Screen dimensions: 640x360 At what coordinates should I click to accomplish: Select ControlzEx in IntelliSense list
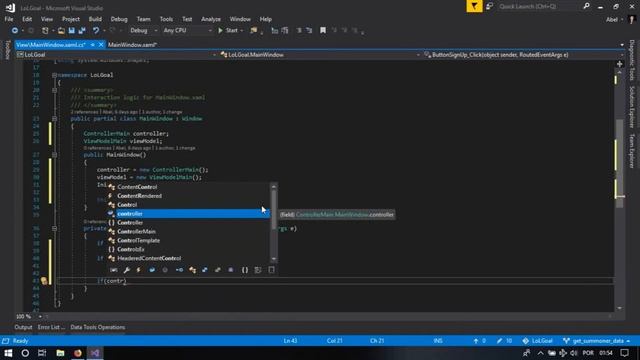point(189,249)
